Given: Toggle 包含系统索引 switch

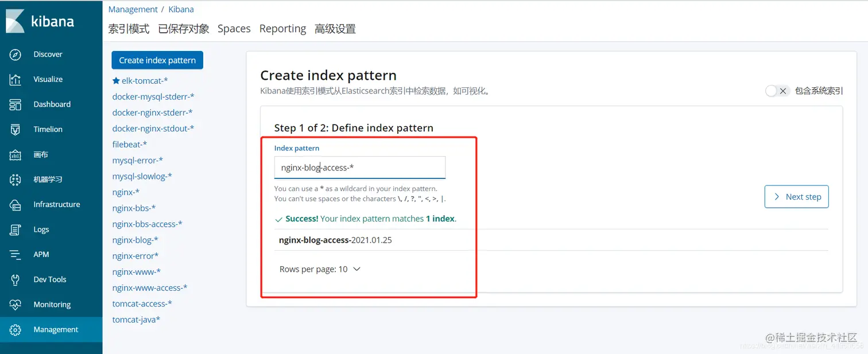Looking at the screenshot, I should (x=777, y=91).
